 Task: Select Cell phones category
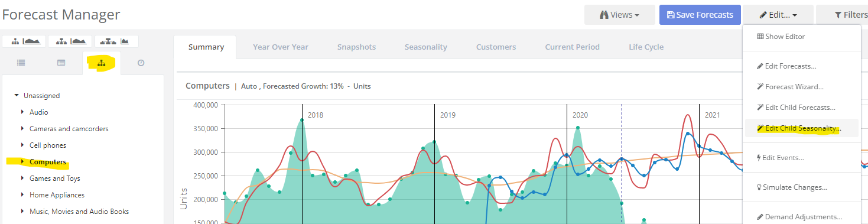48,145
